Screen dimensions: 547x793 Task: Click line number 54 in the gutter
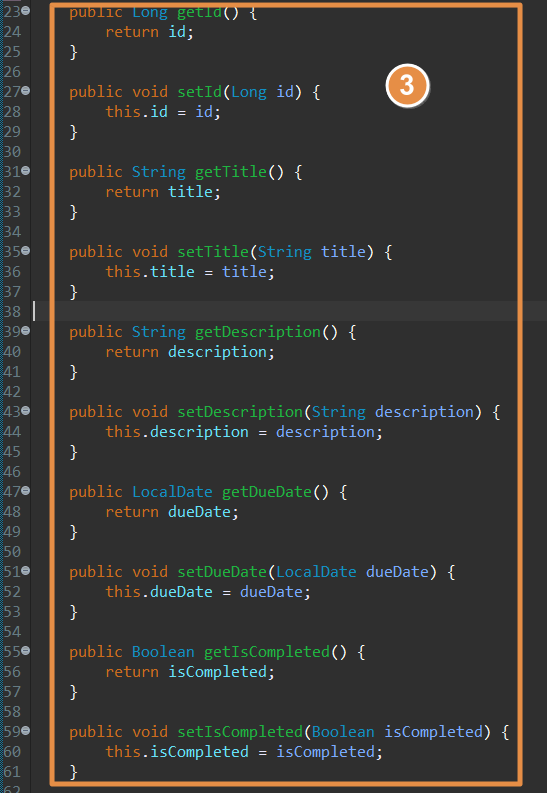pyautogui.click(x=12, y=632)
